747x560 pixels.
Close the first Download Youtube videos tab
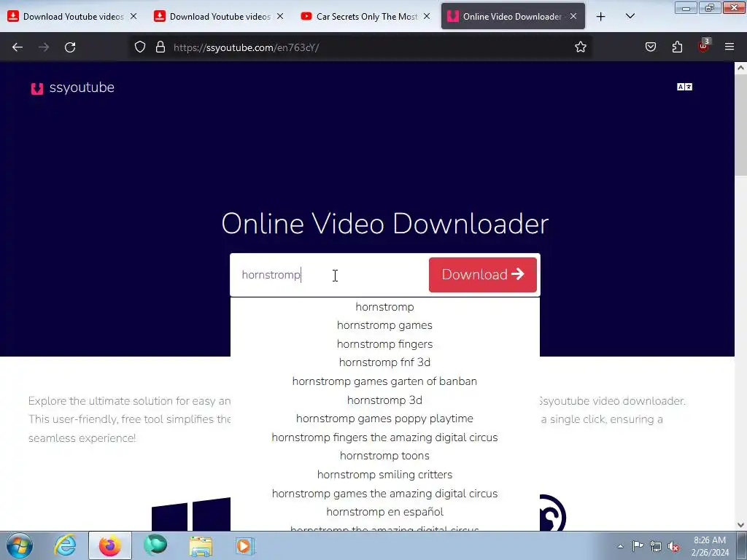pos(133,17)
